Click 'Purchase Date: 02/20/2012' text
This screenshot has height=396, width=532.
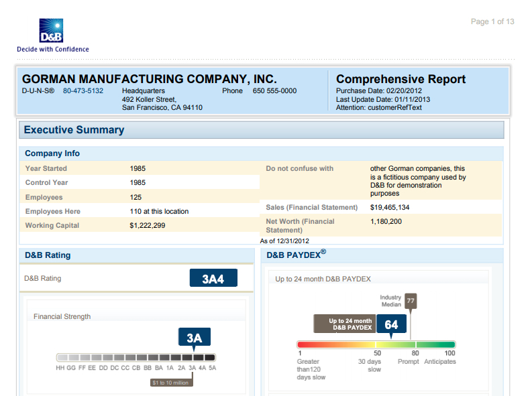click(379, 90)
